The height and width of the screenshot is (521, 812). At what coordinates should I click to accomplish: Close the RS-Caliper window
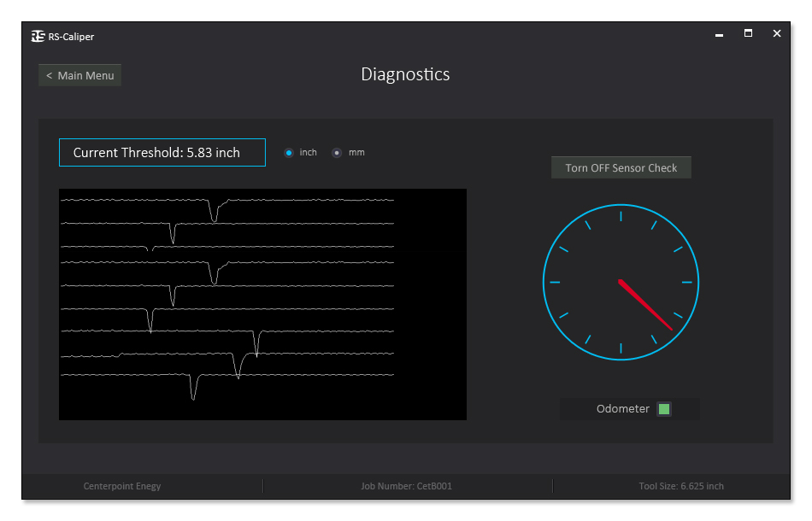(x=777, y=33)
